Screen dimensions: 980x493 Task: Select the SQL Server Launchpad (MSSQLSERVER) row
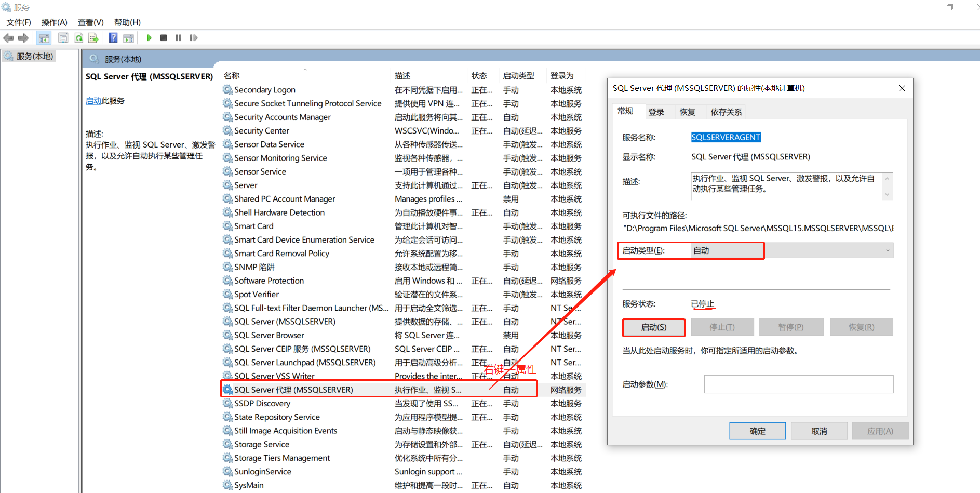point(404,362)
